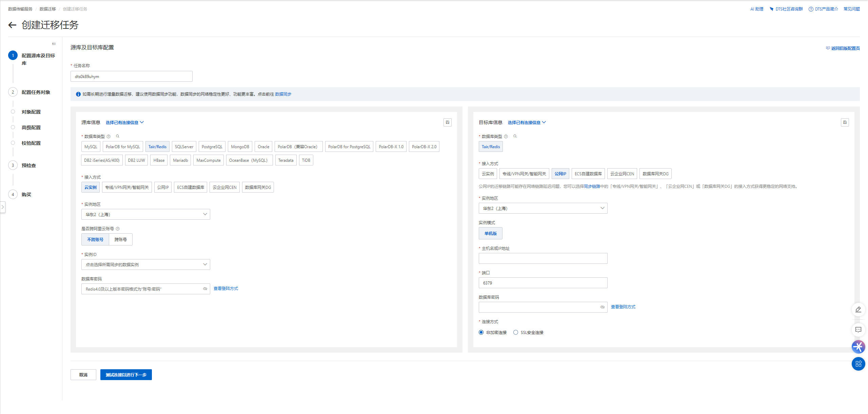The height and width of the screenshot is (414, 868).
Task: Click the search icon beside source 数据库类型
Action: point(118,136)
